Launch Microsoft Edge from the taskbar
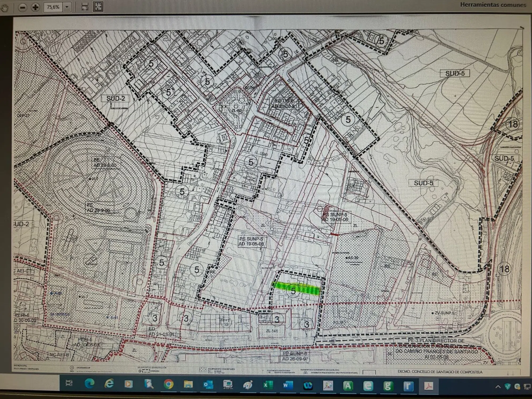 pyautogui.click(x=89, y=383)
